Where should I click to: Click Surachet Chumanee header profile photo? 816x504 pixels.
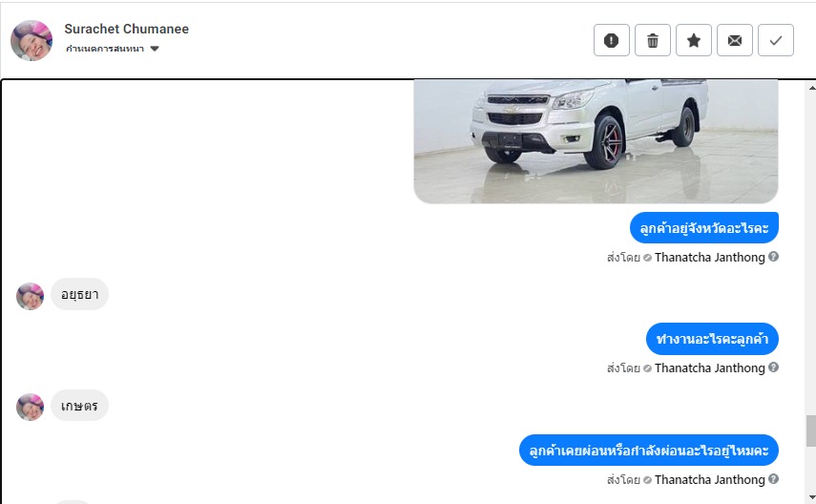[31, 41]
